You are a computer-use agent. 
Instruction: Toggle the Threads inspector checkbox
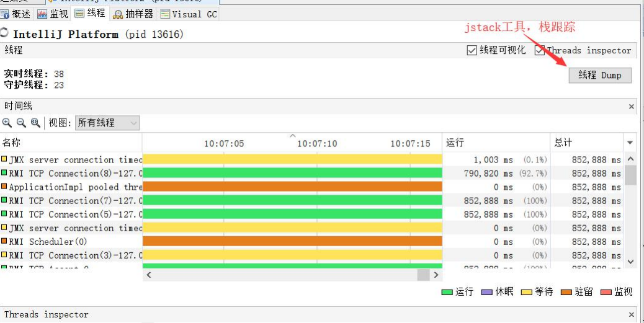[x=540, y=50]
